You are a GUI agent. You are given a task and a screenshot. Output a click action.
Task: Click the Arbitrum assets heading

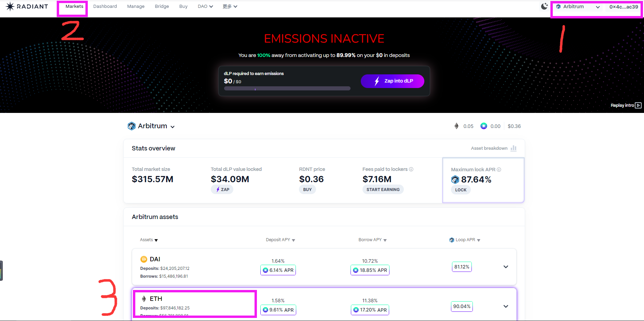(x=155, y=217)
